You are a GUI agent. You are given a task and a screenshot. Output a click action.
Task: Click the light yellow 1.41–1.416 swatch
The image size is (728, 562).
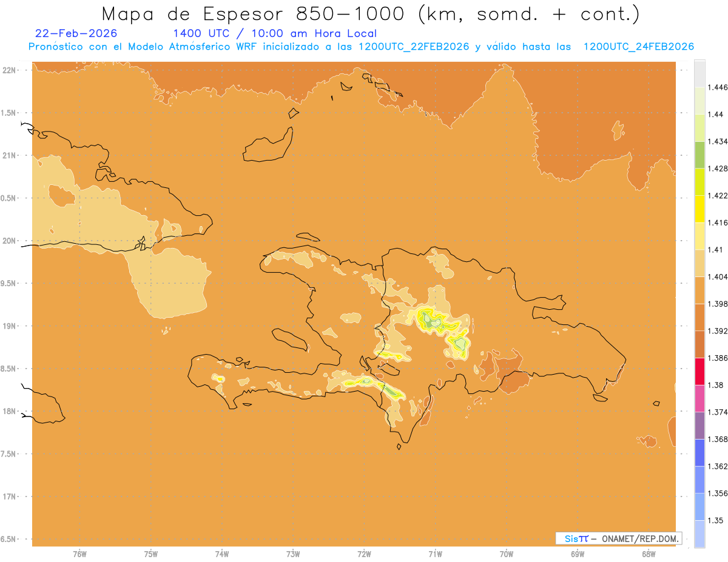[x=699, y=236]
